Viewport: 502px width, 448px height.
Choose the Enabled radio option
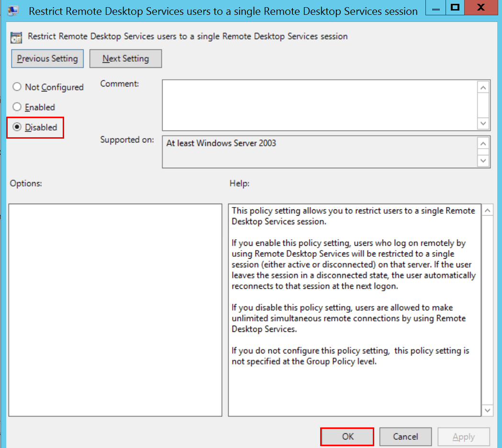(x=17, y=107)
